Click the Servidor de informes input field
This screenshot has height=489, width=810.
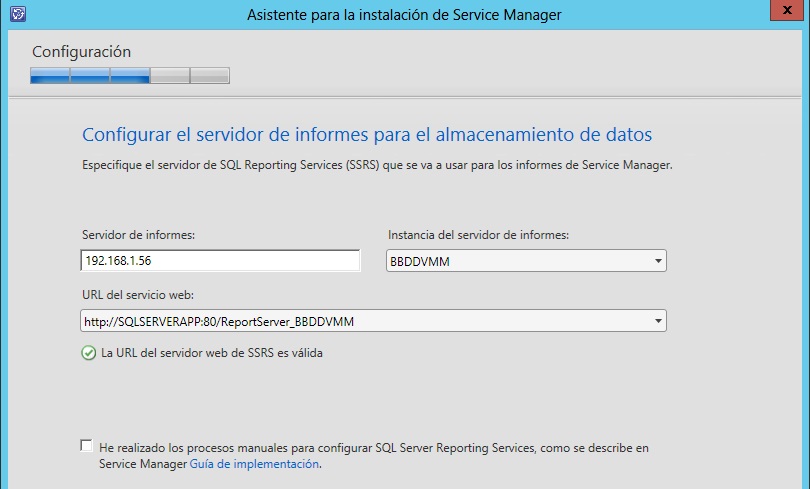coord(220,261)
